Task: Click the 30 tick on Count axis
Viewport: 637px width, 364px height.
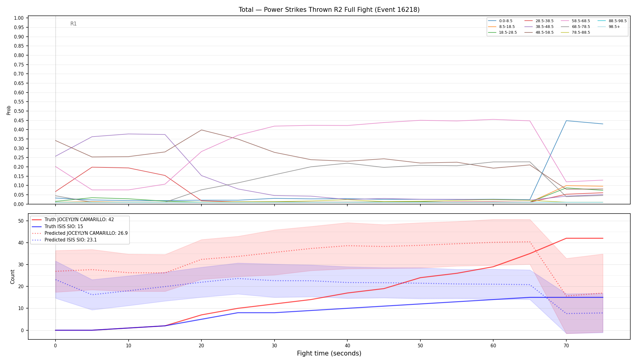Action: 21,265
